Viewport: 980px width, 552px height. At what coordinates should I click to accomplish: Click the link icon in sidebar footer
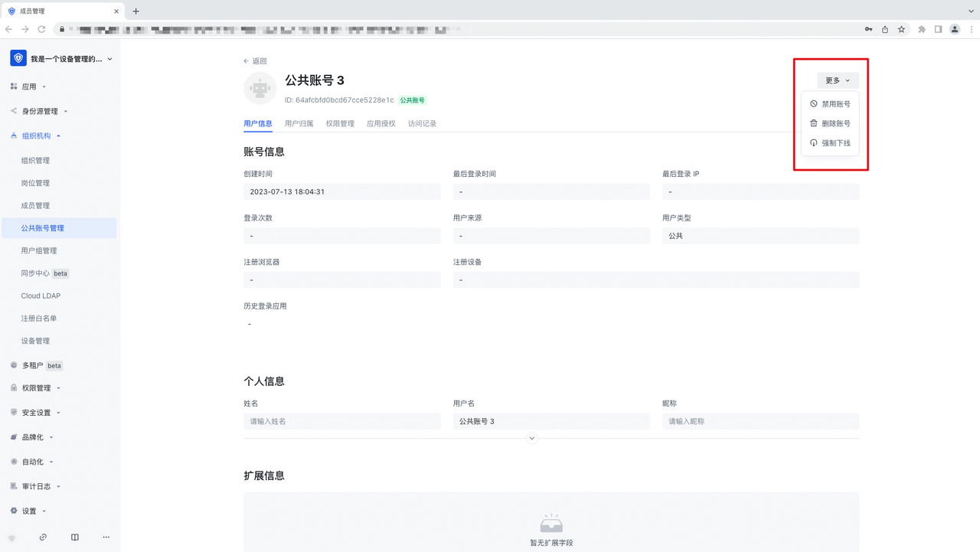(x=43, y=537)
